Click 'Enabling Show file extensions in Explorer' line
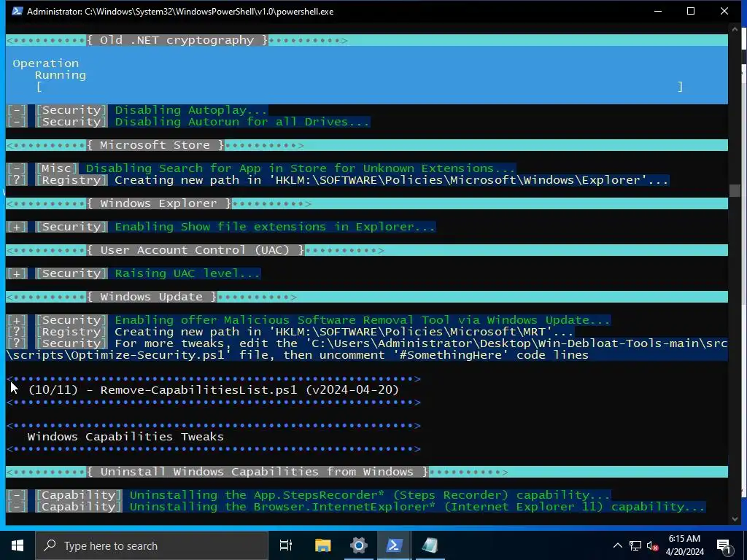The width and height of the screenshot is (747, 560). [x=275, y=227]
